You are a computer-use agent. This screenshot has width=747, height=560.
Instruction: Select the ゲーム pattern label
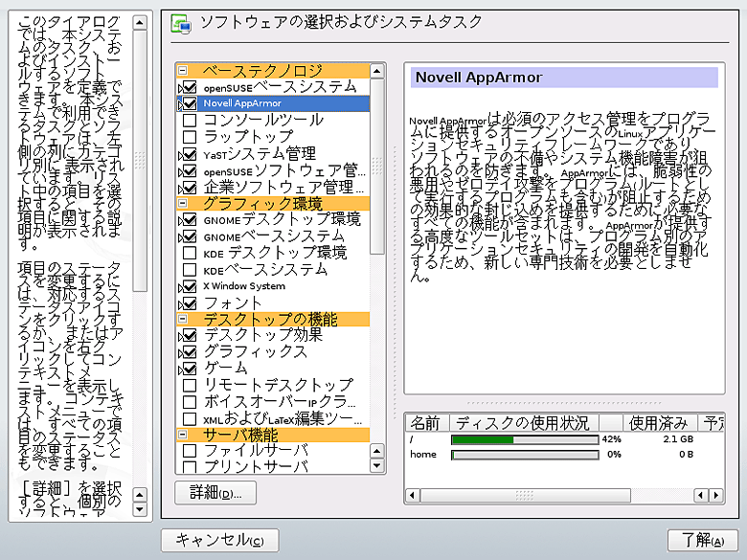coord(225,369)
